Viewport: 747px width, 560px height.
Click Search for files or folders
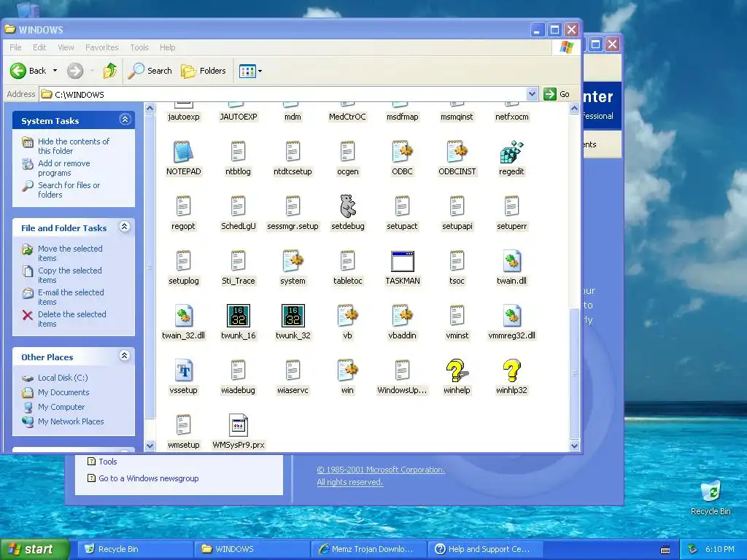tap(69, 190)
